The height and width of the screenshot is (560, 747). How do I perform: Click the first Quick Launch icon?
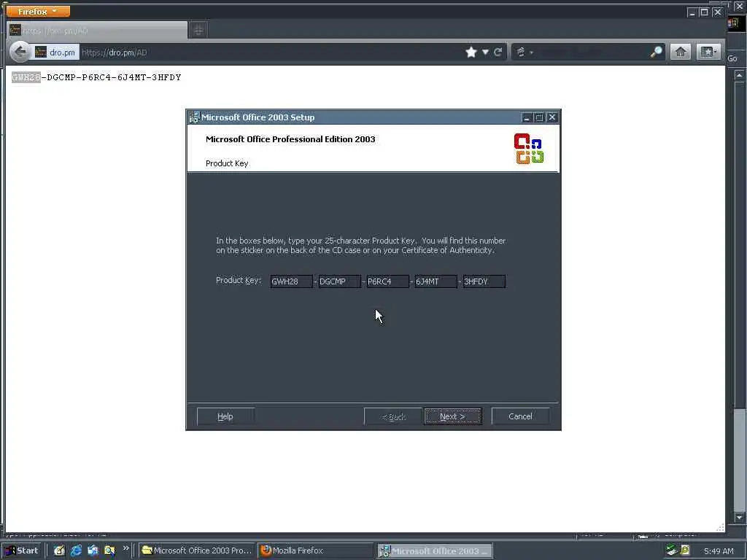coord(59,551)
